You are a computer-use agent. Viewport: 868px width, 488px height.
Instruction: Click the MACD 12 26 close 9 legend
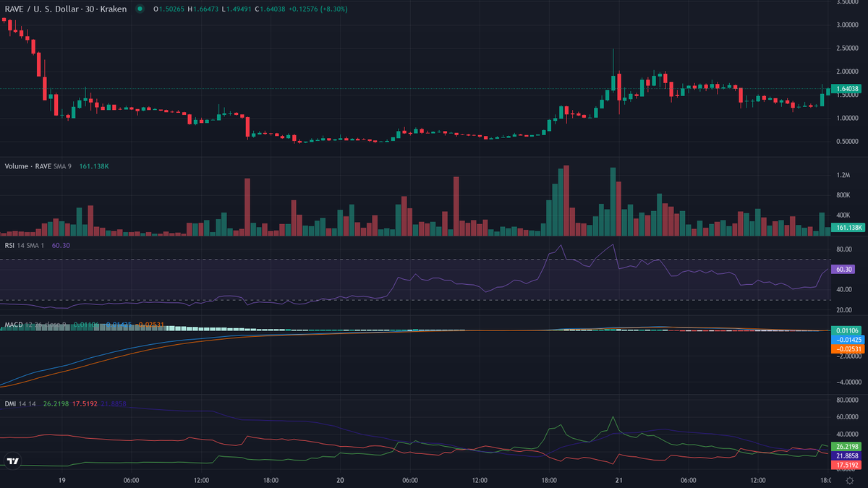(34, 325)
